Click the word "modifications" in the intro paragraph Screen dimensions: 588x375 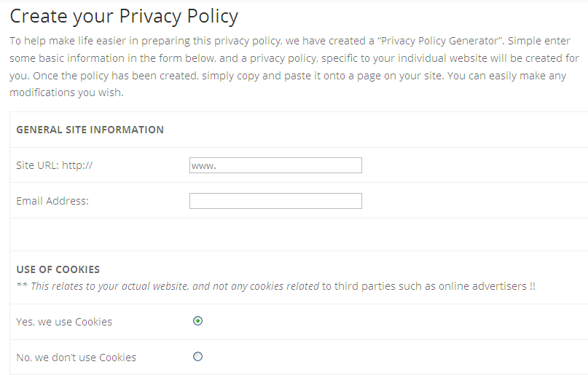44,92
